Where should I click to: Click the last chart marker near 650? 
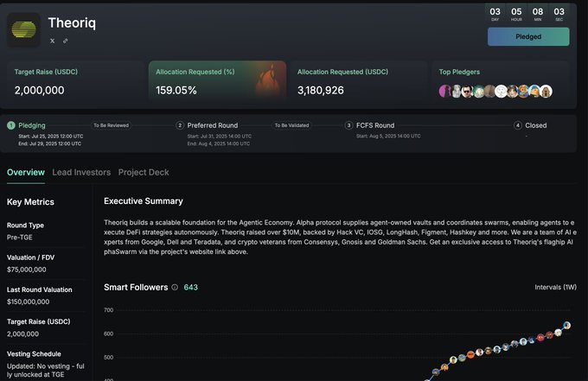click(x=567, y=325)
